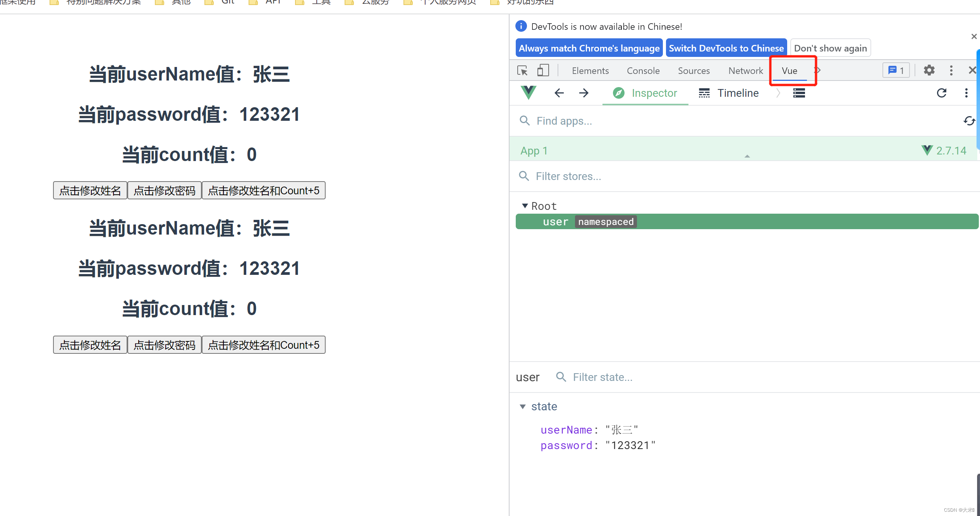Toggle the device toolbar icon
980x516 pixels.
click(543, 70)
